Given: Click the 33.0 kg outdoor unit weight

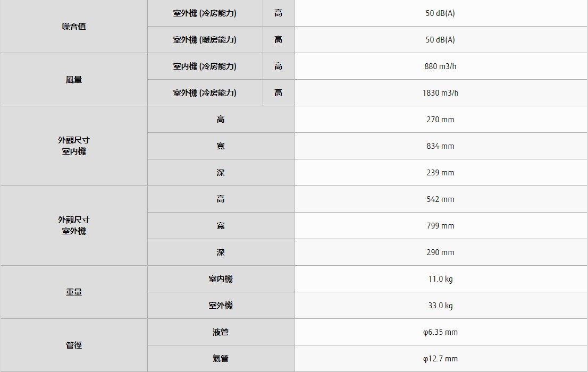Looking at the screenshot, I should (440, 306).
